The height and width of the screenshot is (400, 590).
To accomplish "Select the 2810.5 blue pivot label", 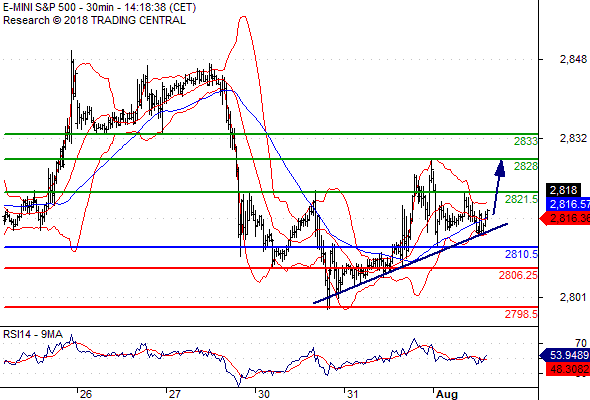I will pyautogui.click(x=522, y=254).
